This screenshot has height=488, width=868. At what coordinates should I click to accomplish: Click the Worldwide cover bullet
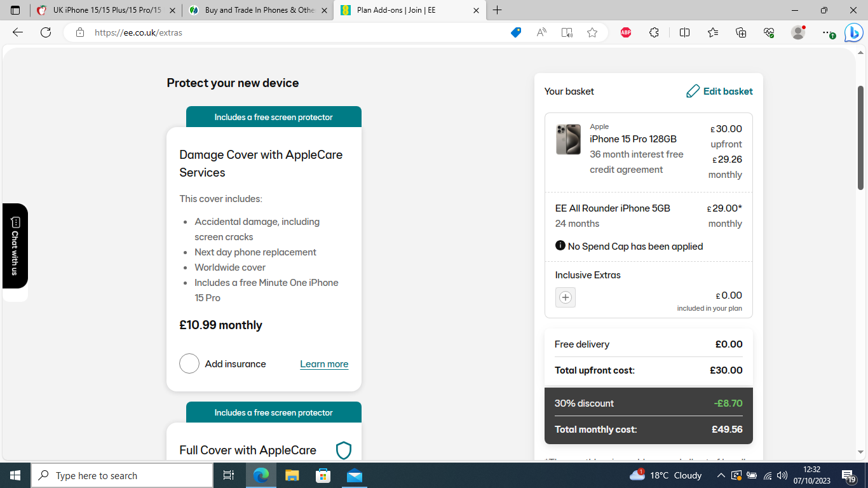pyautogui.click(x=230, y=268)
